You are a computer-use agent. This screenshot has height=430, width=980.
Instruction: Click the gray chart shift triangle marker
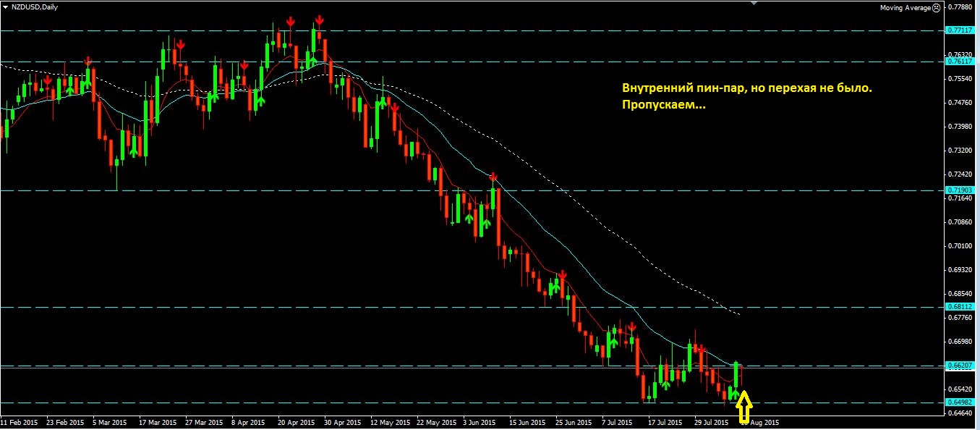(x=754, y=3)
